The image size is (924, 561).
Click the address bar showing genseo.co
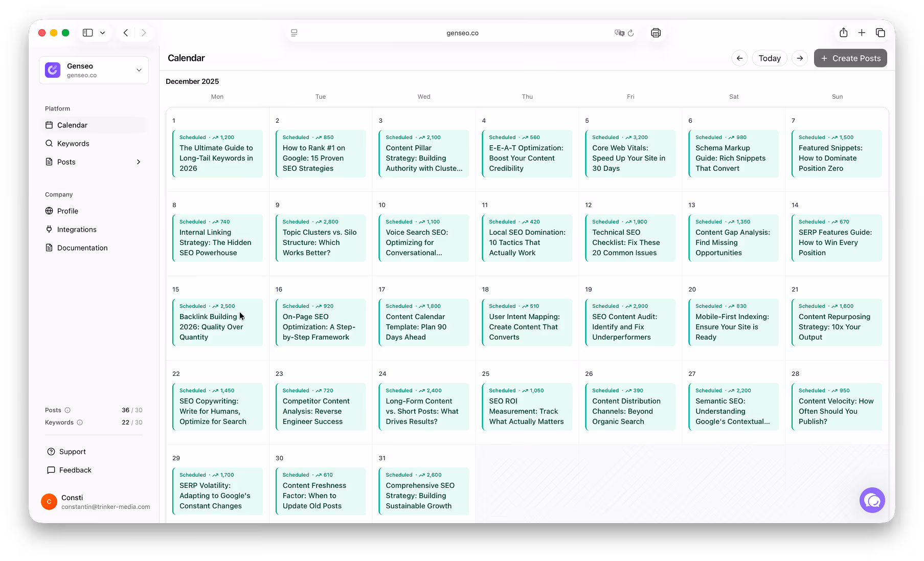click(x=462, y=32)
